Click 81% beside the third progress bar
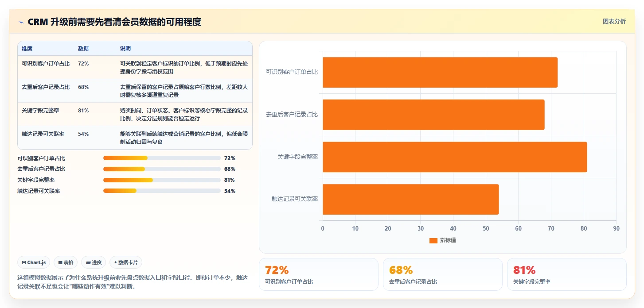The image size is (644, 308). [230, 180]
